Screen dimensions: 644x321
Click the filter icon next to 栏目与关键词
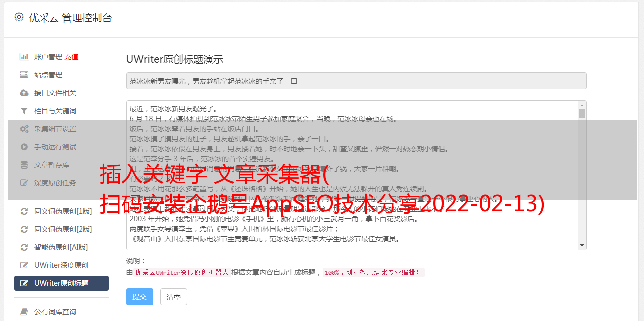[24, 111]
